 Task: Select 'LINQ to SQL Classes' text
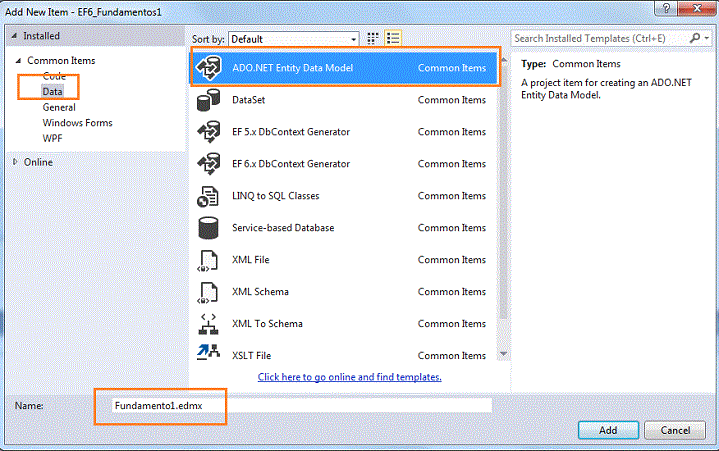(x=276, y=196)
